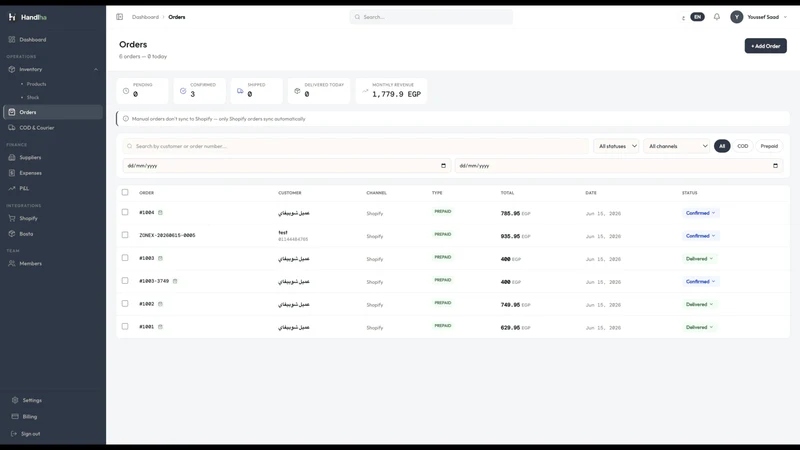Toggle the sidebar collapse icon
The width and height of the screenshot is (800, 450).
(x=119, y=17)
